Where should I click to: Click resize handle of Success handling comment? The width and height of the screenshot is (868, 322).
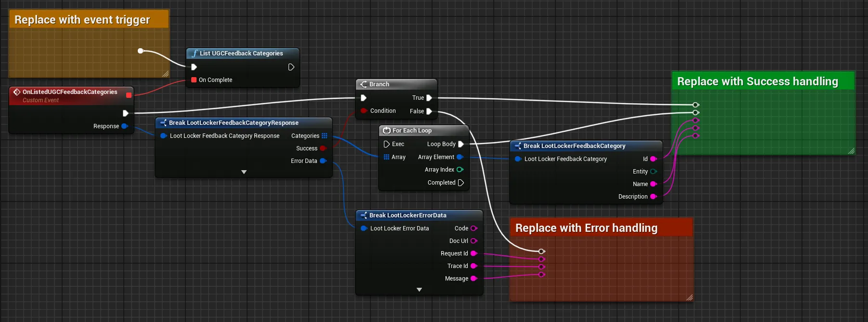tap(851, 151)
